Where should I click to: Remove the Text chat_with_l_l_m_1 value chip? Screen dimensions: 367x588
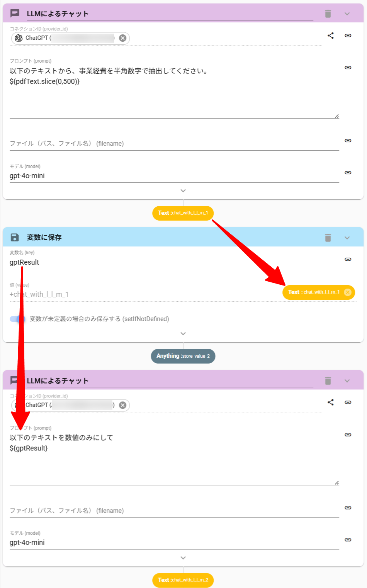348,292
